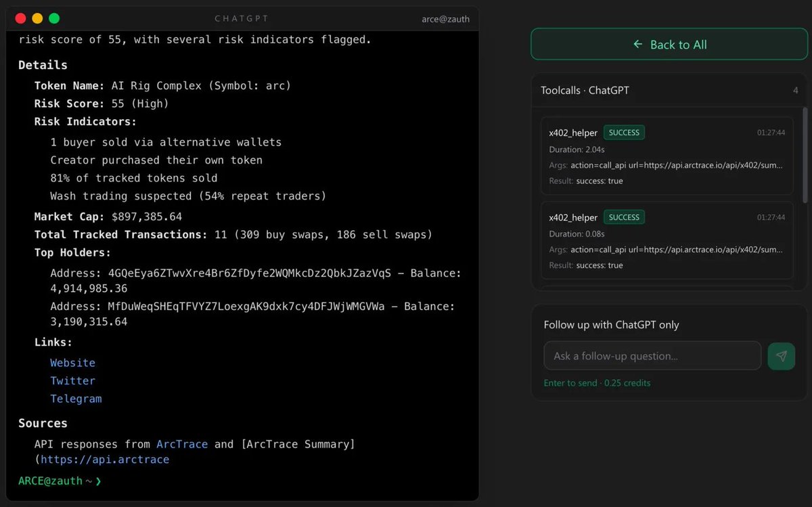This screenshot has height=507, width=812.
Task: Click the Follow up with ChatGPT only label
Action: (611, 325)
